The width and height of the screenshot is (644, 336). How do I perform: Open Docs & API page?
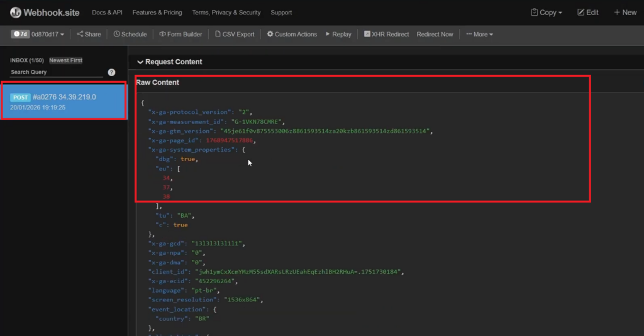(107, 12)
